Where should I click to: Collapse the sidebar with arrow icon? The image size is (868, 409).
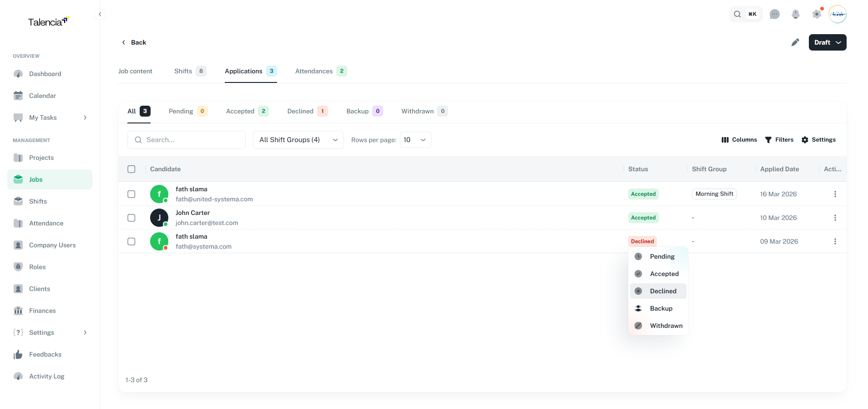100,14
